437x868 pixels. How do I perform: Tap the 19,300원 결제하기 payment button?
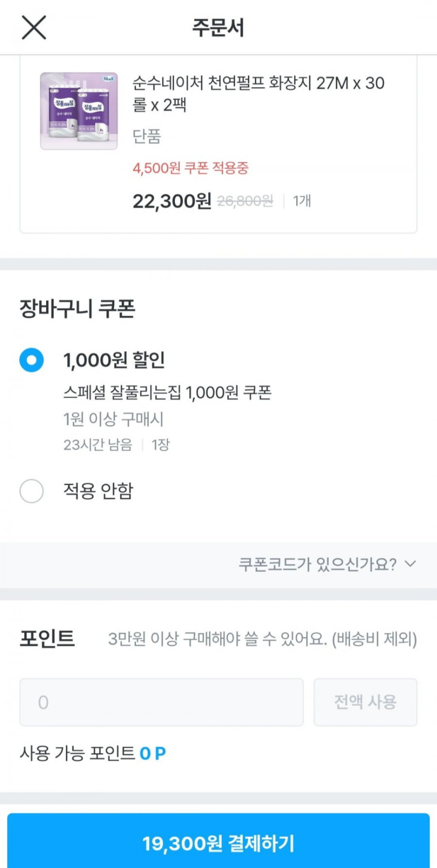click(x=218, y=843)
